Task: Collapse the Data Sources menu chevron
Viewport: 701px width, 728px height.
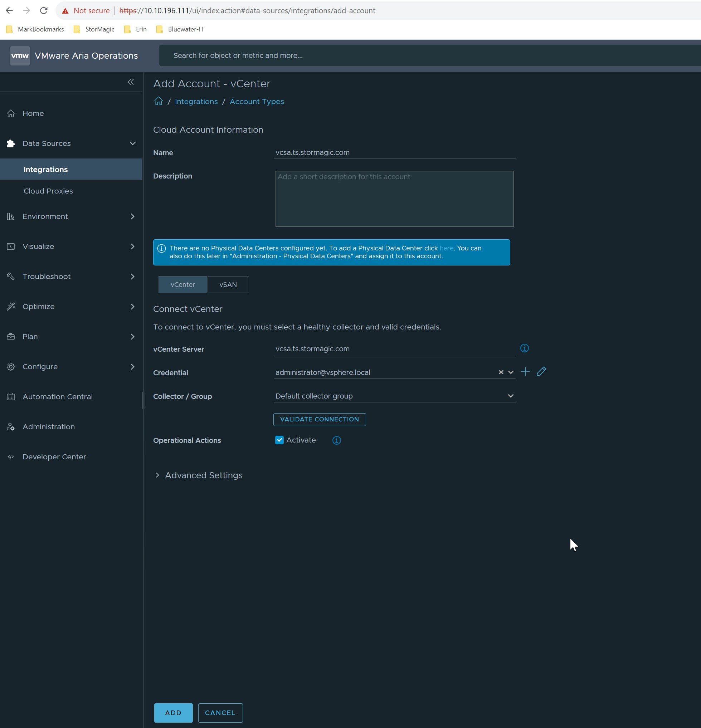Action: tap(133, 143)
